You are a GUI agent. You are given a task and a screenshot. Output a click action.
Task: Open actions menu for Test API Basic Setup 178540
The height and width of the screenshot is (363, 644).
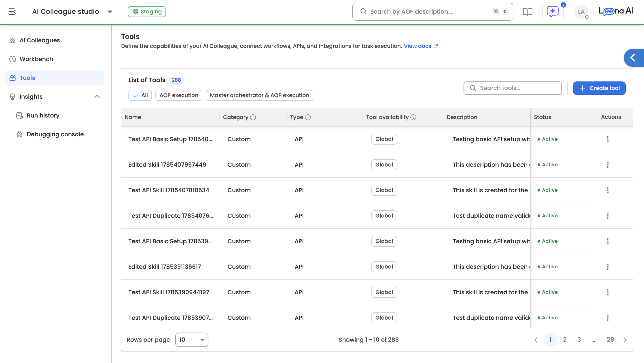pyautogui.click(x=608, y=139)
